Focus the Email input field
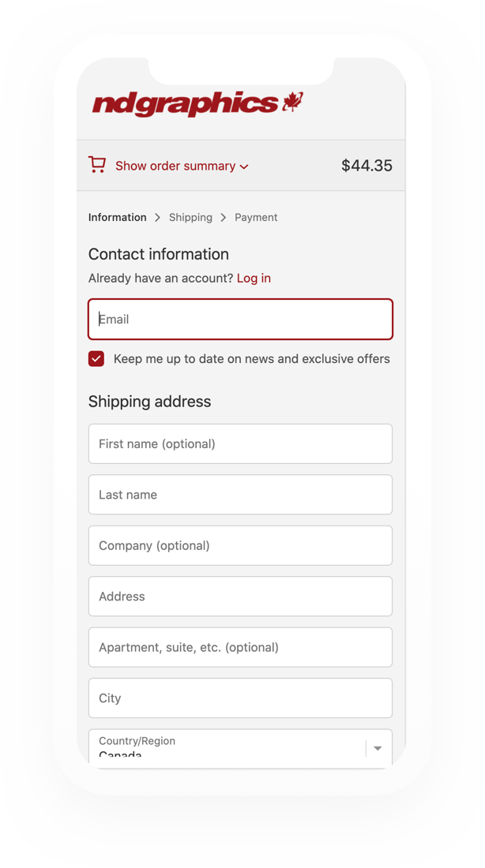Screen dimensions: 485x868 click(241, 320)
